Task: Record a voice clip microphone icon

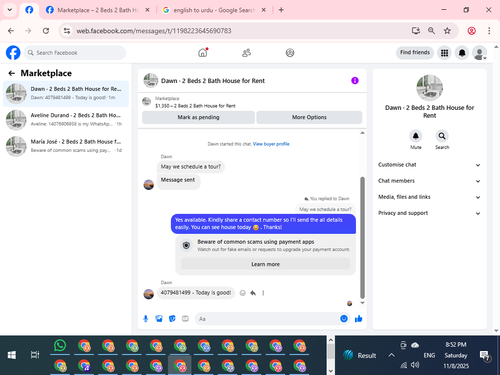Action: tap(146, 319)
